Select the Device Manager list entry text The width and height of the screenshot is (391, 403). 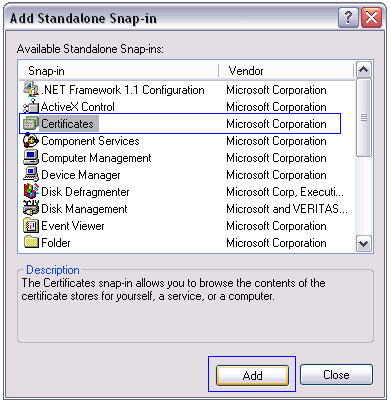81,175
